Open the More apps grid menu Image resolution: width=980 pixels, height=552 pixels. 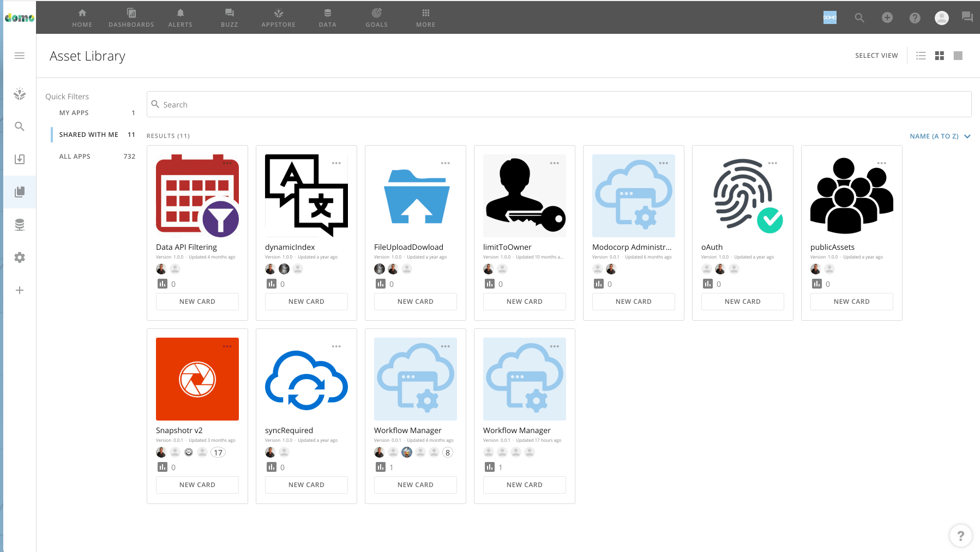pos(426,17)
